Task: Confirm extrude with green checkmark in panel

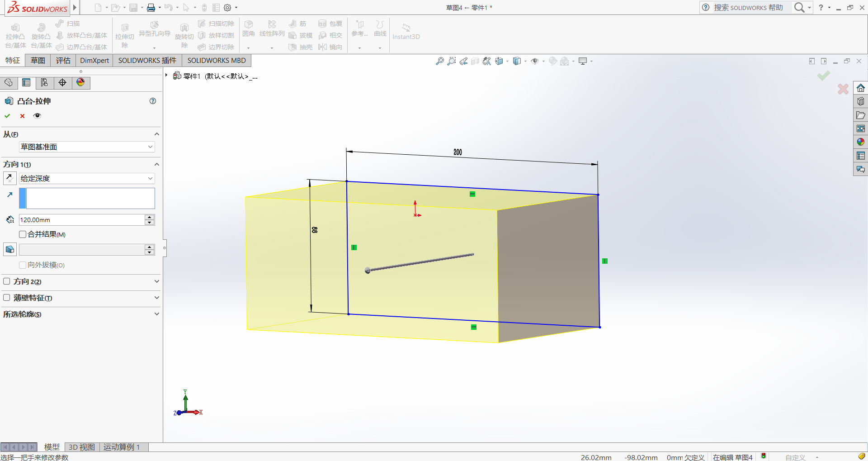Action: pyautogui.click(x=7, y=116)
